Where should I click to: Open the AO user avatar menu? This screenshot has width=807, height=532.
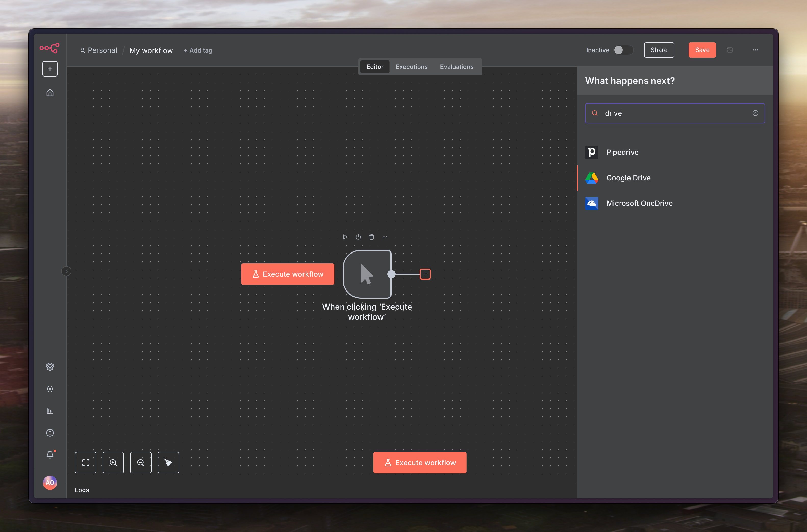50,483
